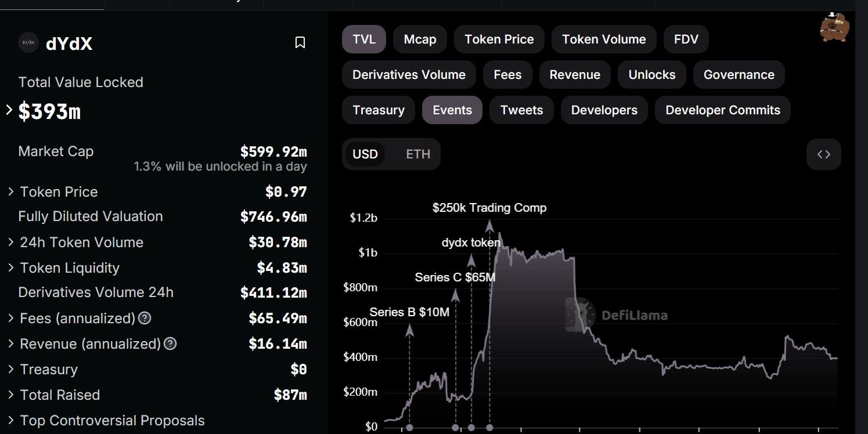Expand Top Controversial Proposals section

(10, 420)
